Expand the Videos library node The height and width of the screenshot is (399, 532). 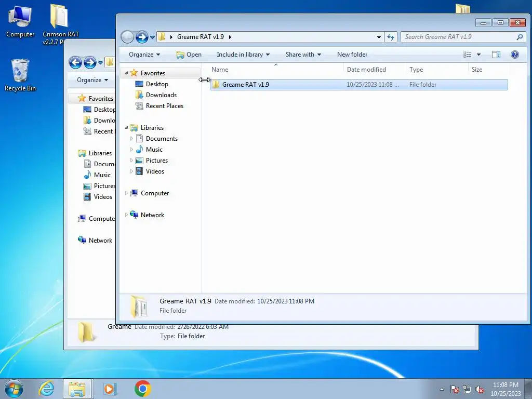pyautogui.click(x=131, y=171)
